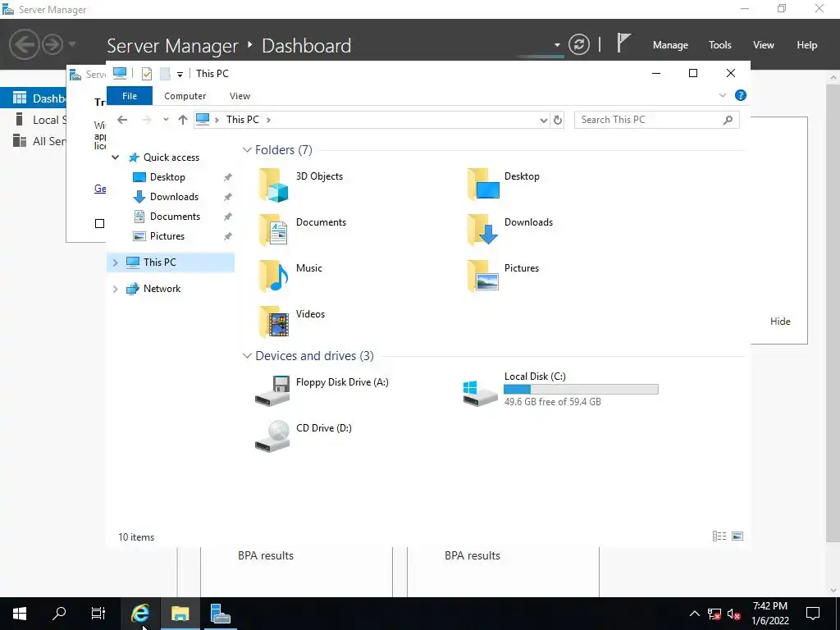Open Internet Explorer from taskbar
Image resolution: width=840 pixels, height=630 pixels.
click(x=140, y=614)
